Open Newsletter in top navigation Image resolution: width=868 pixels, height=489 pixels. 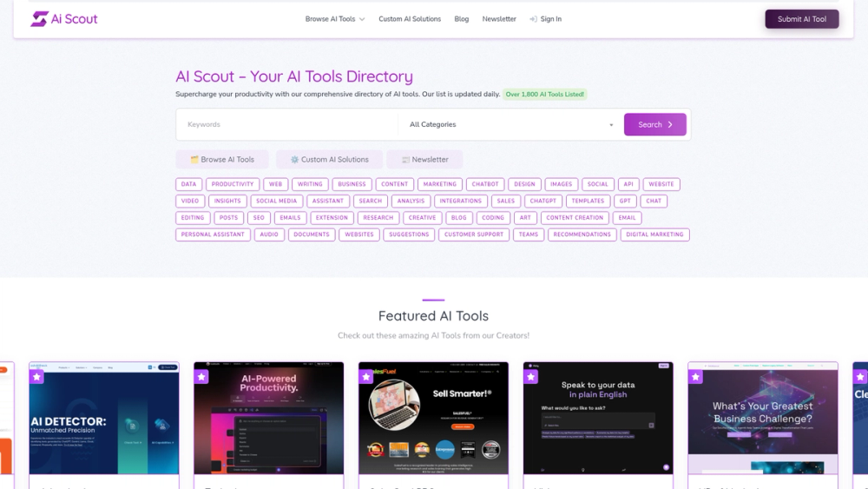click(499, 19)
